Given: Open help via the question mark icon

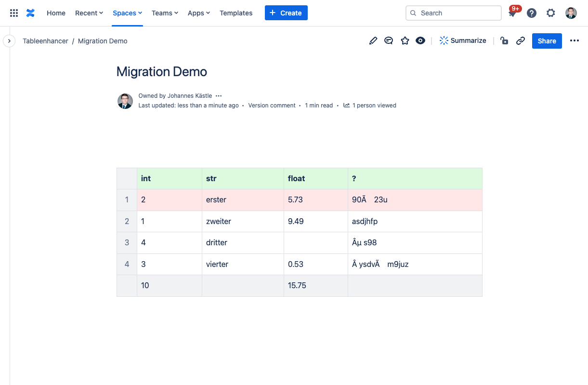Looking at the screenshot, I should point(532,13).
